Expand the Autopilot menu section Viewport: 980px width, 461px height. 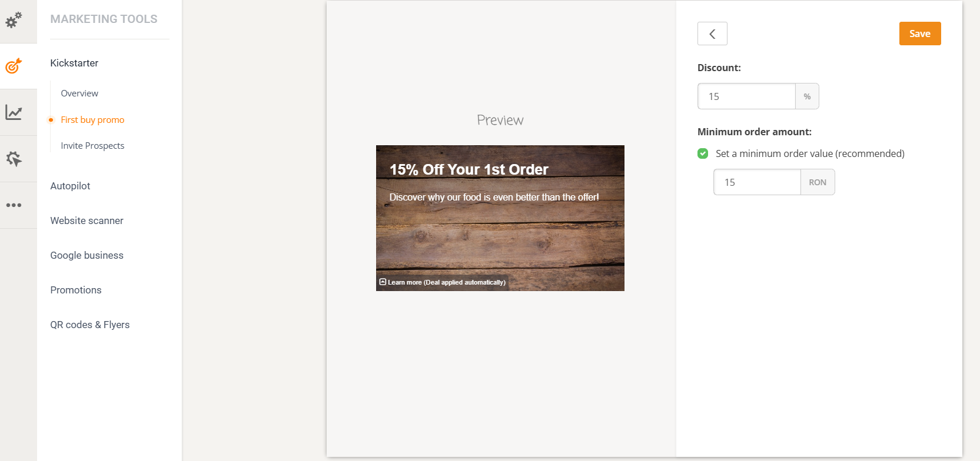pyautogui.click(x=70, y=186)
